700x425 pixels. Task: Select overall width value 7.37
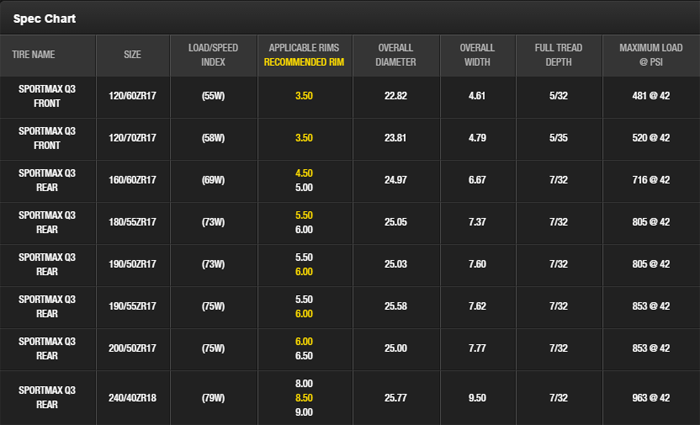click(477, 222)
